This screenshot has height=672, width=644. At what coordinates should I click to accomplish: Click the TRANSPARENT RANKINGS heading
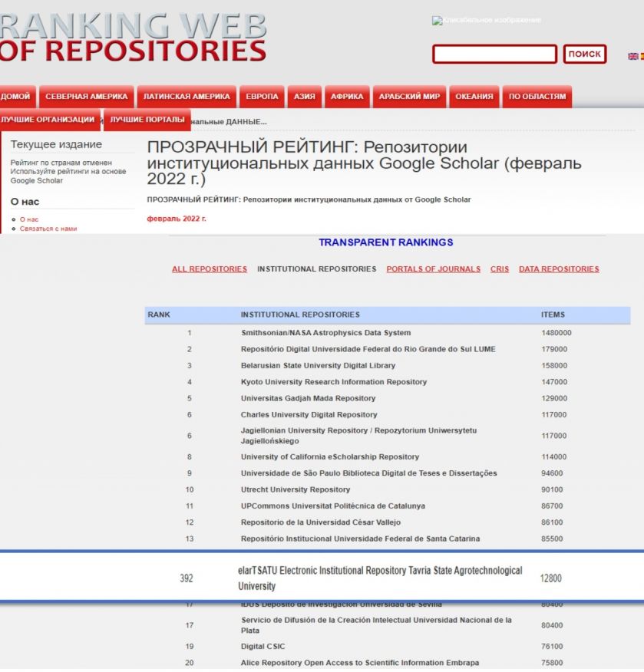coord(386,242)
